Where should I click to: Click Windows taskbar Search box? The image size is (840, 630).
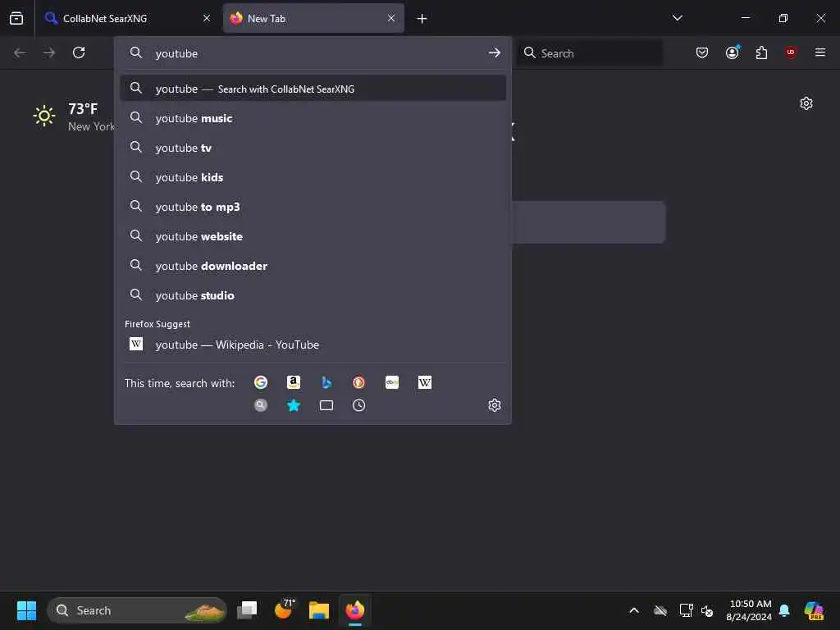tap(137, 610)
